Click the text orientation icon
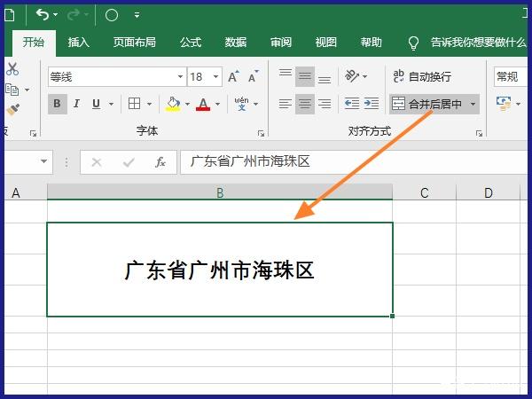Image resolution: width=532 pixels, height=399 pixels. tap(351, 76)
